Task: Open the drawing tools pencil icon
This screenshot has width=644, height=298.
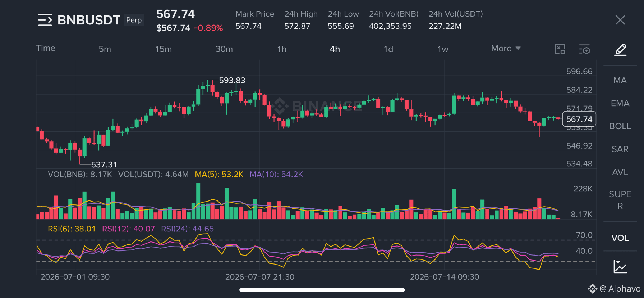Action: pos(620,49)
